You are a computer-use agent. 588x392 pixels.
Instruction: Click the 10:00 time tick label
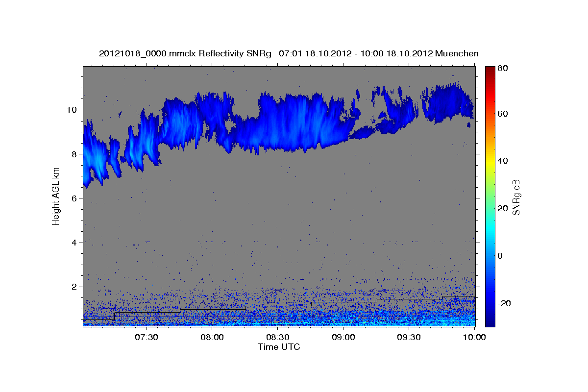pyautogui.click(x=474, y=337)
